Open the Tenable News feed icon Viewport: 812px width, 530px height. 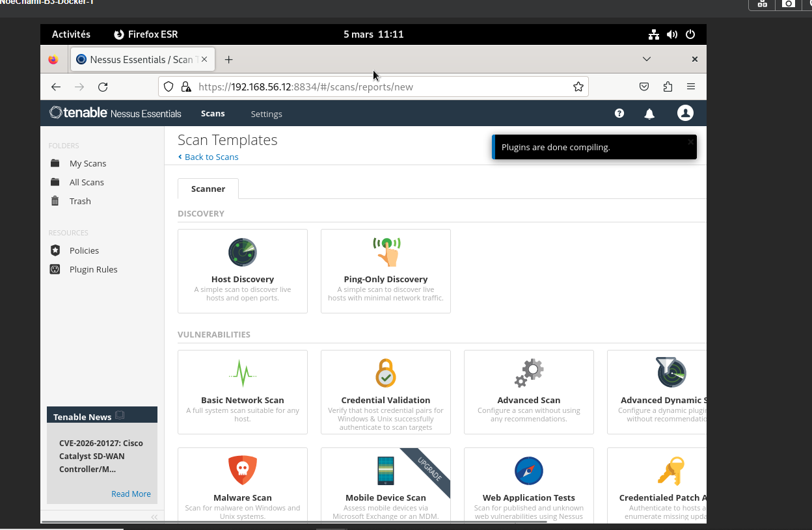tap(120, 416)
